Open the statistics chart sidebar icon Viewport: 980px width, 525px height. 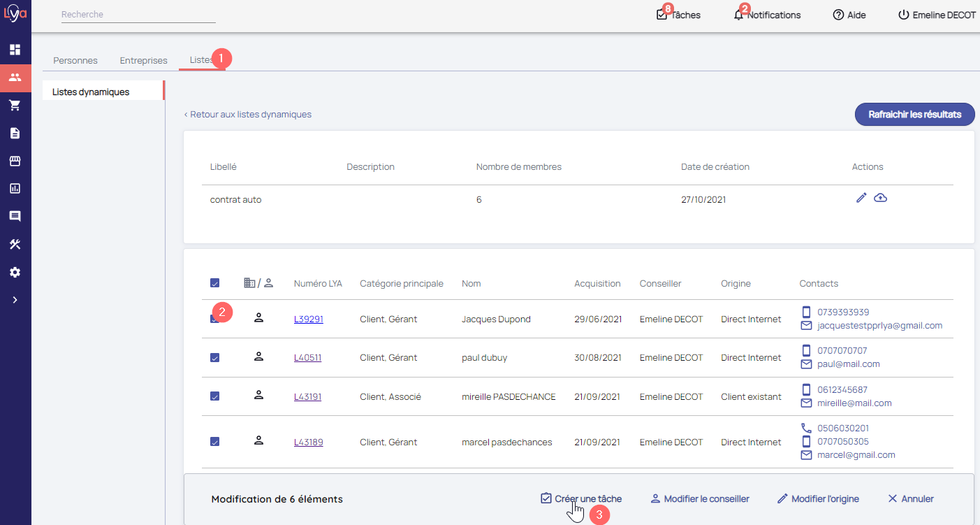15,189
